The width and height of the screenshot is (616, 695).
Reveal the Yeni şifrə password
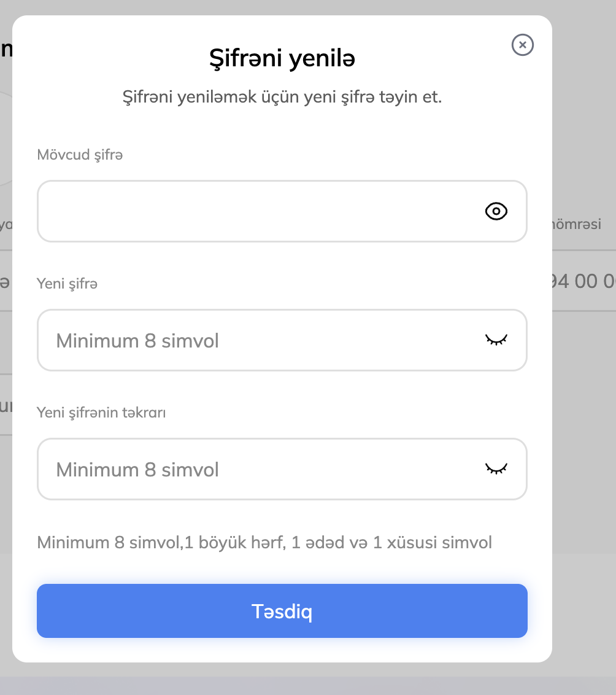(x=496, y=340)
